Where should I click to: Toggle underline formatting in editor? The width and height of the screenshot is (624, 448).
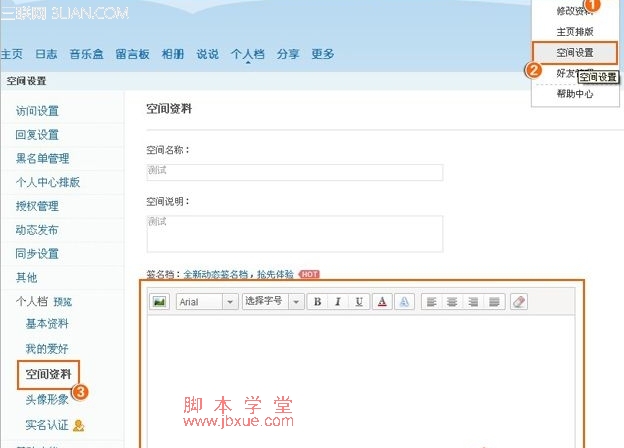click(359, 302)
